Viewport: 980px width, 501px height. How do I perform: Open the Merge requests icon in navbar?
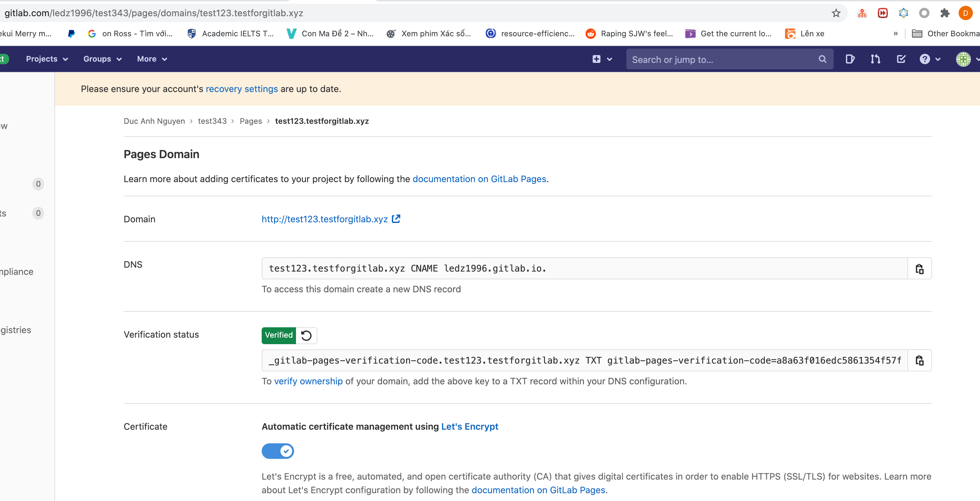pyautogui.click(x=875, y=59)
